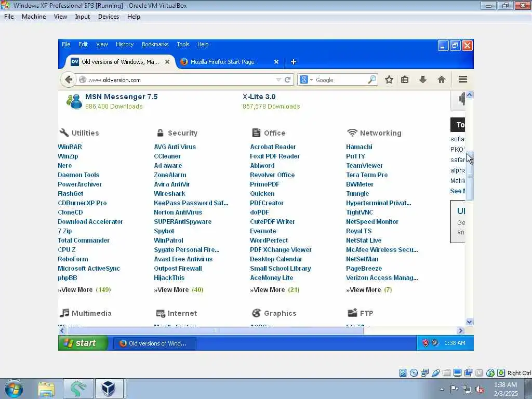Screen dimensions: 532x399
Task: Open the Action Center flag icon
Action: [454, 389]
